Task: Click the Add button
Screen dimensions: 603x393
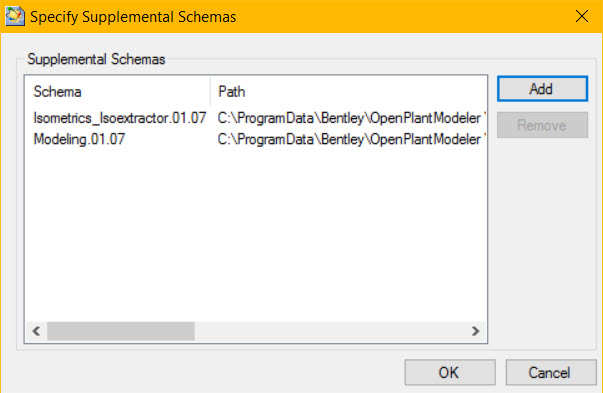Action: [x=542, y=89]
